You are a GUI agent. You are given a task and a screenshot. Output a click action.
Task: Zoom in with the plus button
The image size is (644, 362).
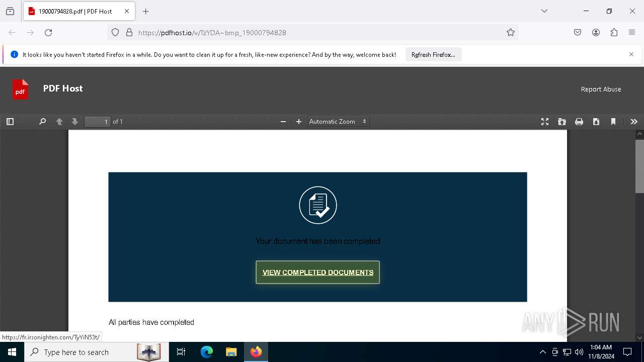299,122
